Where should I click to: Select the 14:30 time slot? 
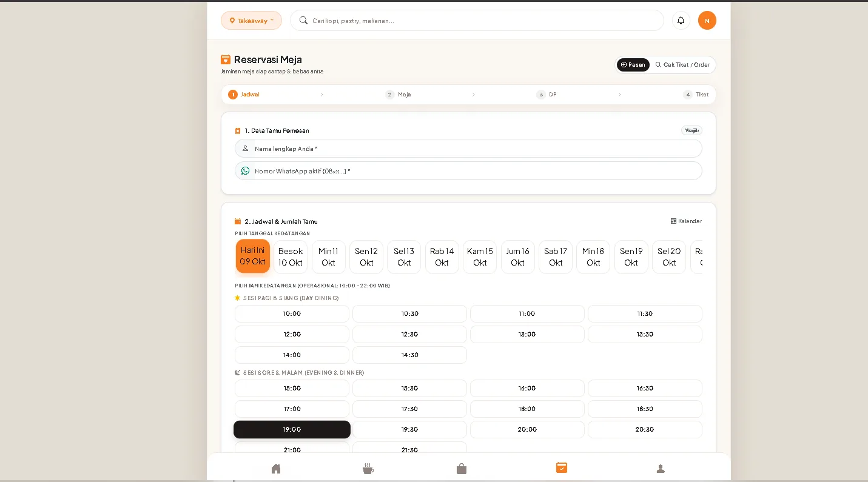409,355
